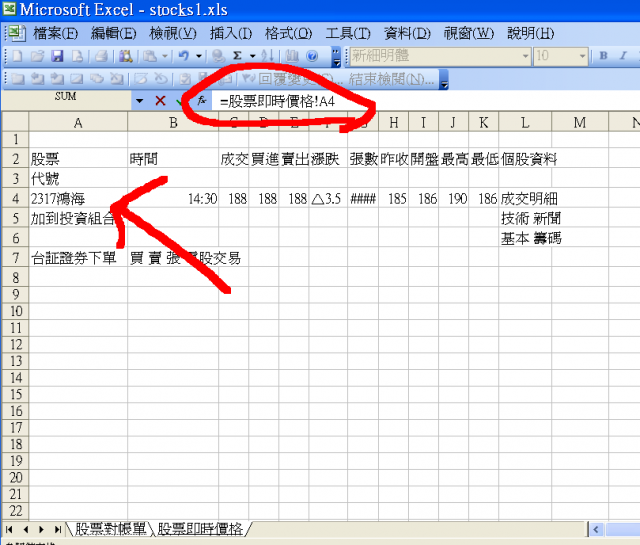Click the Print Preview icon
The image size is (640, 545).
[x=78, y=56]
